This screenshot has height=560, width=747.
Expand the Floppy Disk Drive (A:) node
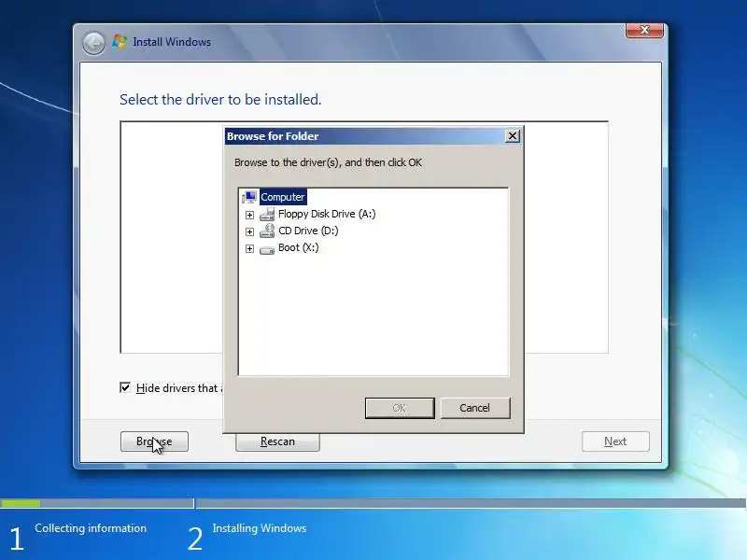pyautogui.click(x=249, y=215)
